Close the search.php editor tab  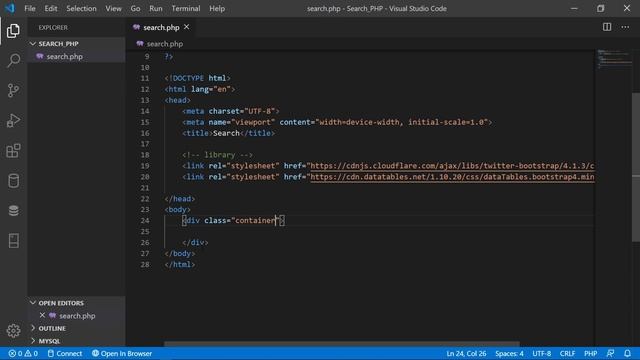pos(187,27)
